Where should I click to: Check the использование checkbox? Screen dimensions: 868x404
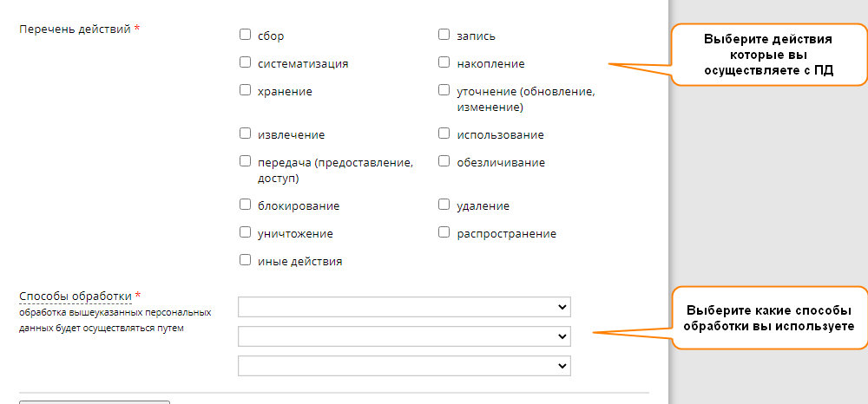444,134
